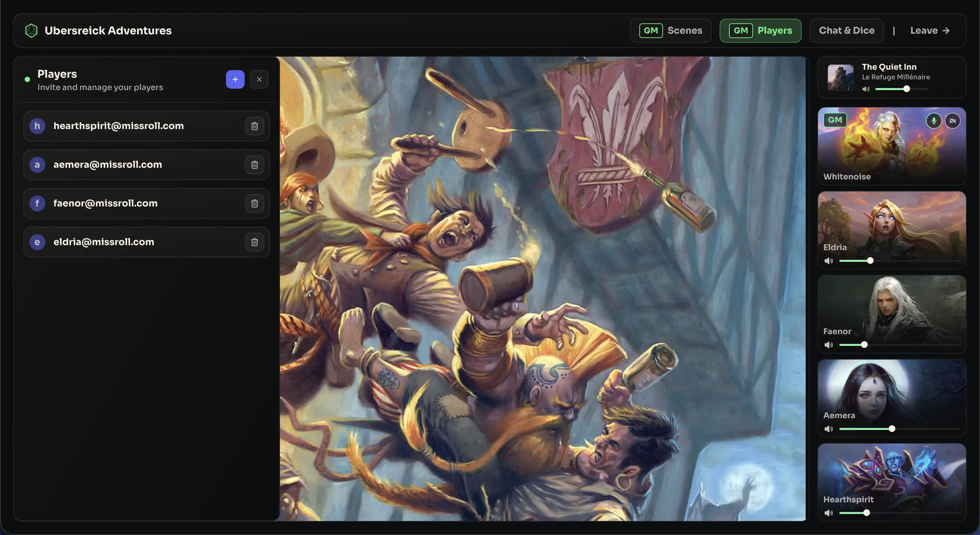Select Whitenoise GM video card
This screenshot has height=535, width=980.
tap(892, 146)
